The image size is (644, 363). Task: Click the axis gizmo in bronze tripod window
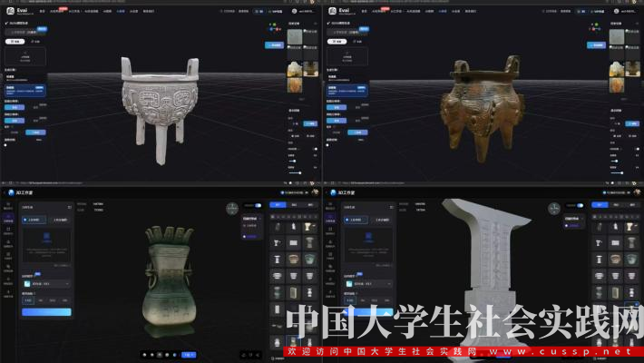597,28
